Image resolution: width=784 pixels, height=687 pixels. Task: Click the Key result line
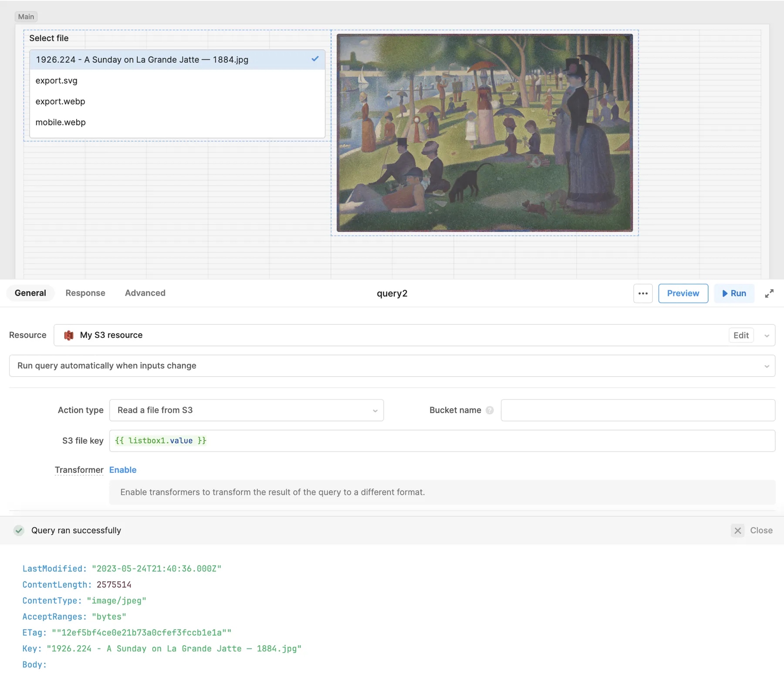pyautogui.click(x=162, y=649)
